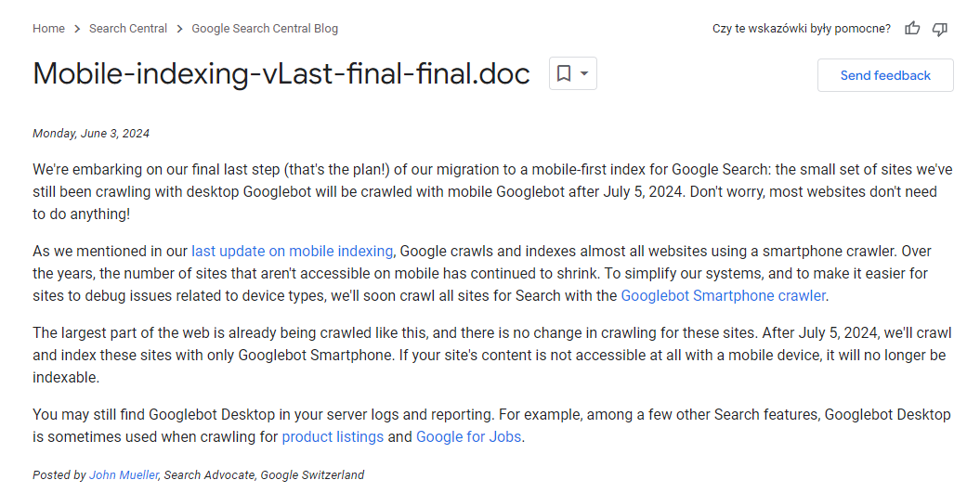Click the thumbs up helpful icon

point(912,28)
